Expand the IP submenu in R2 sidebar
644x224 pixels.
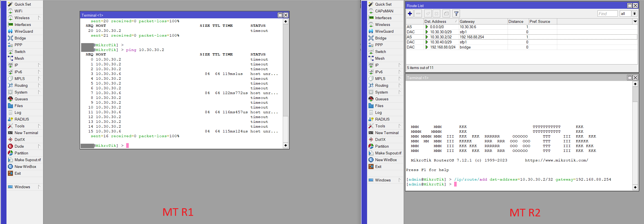[400, 65]
